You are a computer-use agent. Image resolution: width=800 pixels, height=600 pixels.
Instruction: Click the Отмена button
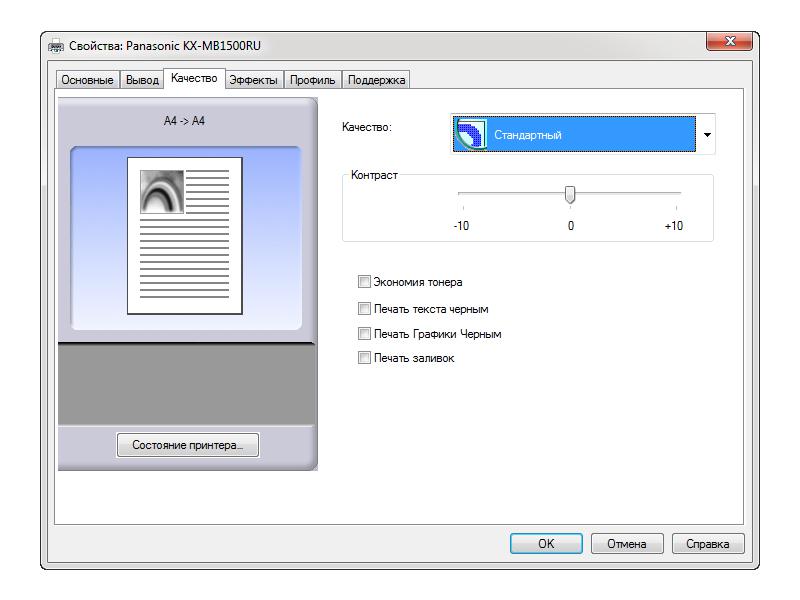(x=627, y=543)
